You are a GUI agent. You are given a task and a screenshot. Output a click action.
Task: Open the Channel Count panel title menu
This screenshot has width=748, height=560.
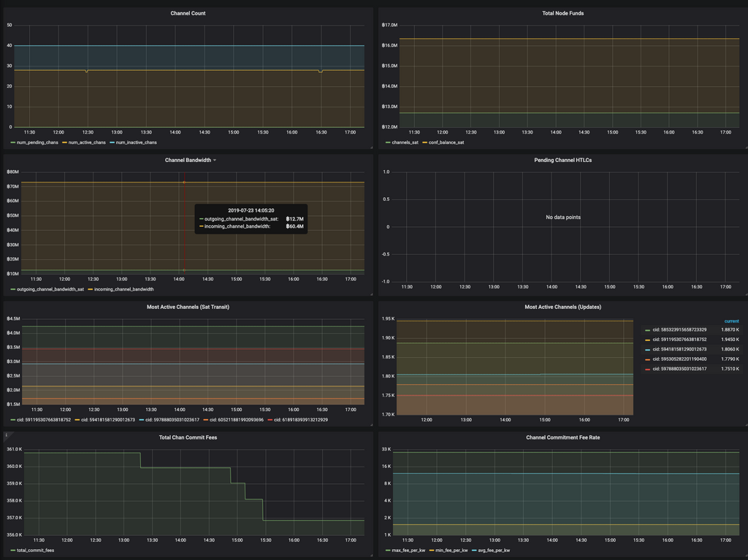tap(188, 13)
